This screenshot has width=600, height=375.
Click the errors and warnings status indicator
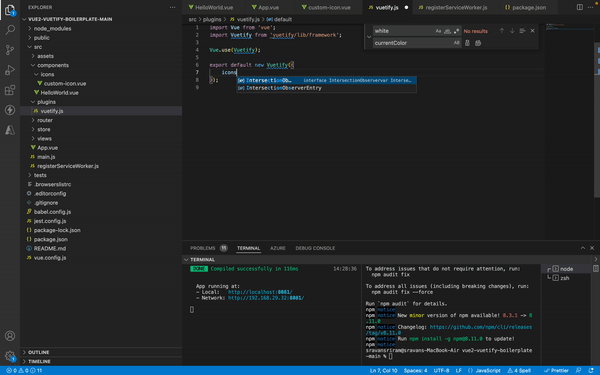click(x=24, y=370)
